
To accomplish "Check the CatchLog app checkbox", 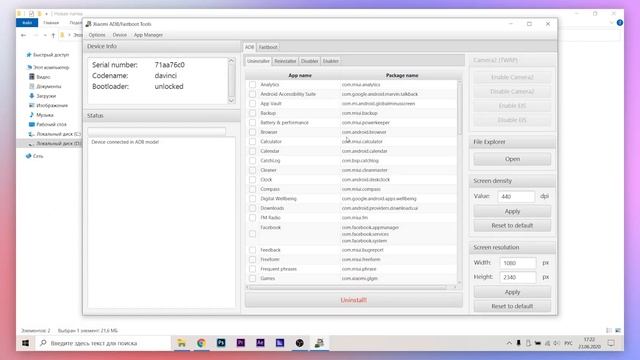I will [x=253, y=161].
